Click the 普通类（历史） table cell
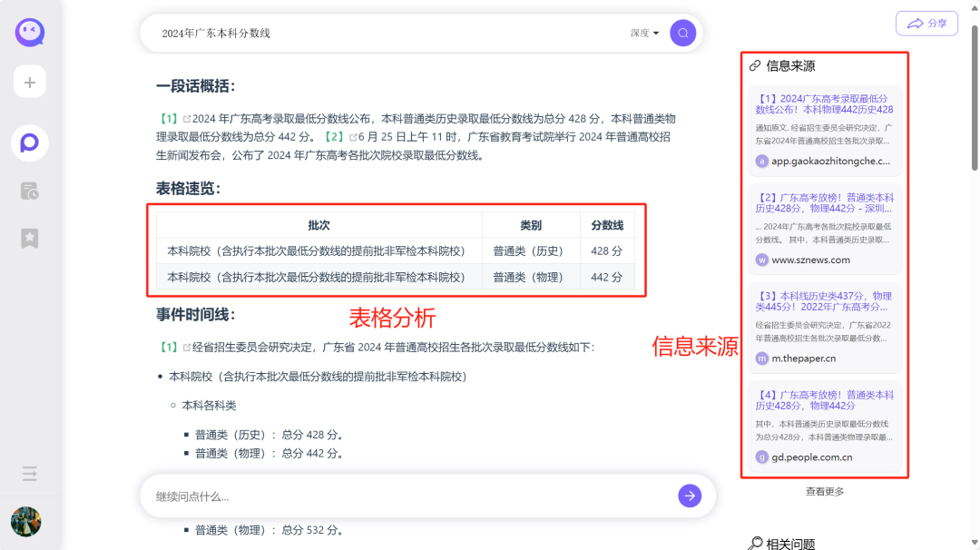This screenshot has width=980, height=550. click(x=531, y=251)
